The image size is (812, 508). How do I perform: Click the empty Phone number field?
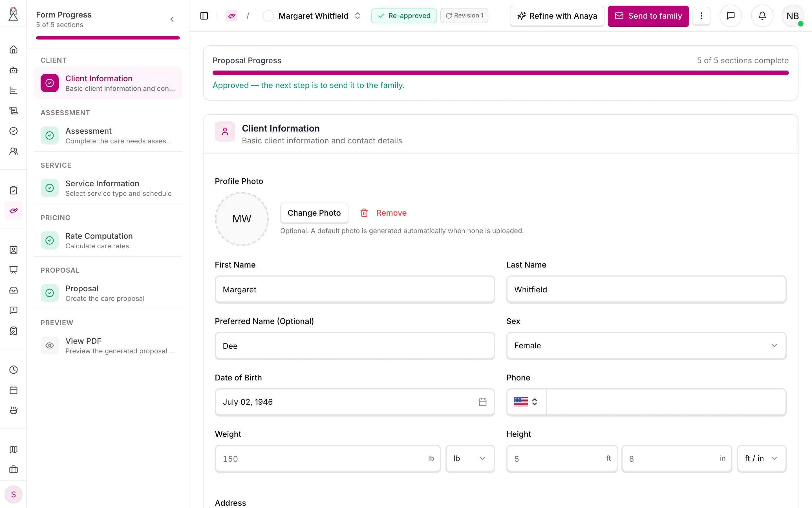(x=666, y=402)
